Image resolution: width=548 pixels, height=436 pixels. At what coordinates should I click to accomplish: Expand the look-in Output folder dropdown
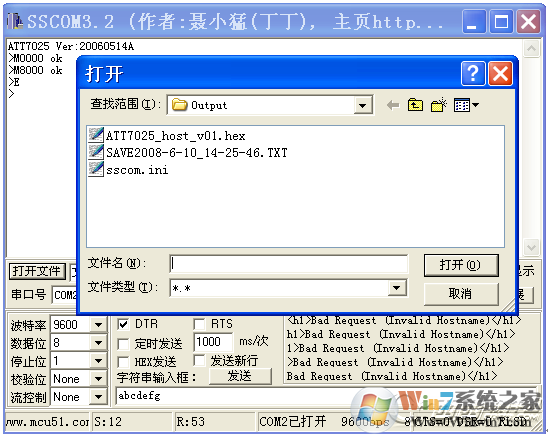362,105
